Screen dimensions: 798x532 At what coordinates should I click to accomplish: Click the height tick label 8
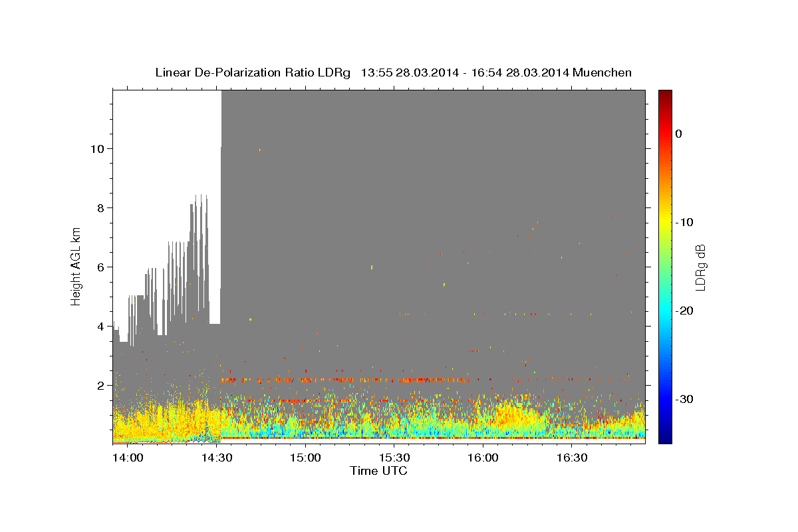click(101, 207)
